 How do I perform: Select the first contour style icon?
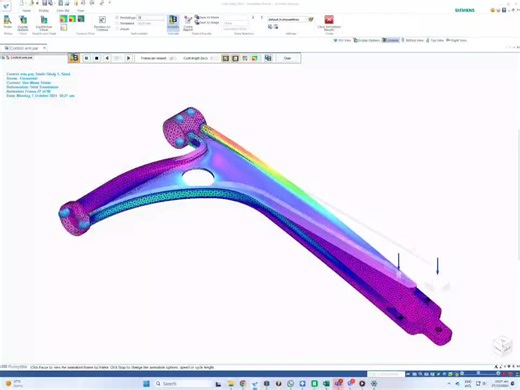[x=63, y=19]
